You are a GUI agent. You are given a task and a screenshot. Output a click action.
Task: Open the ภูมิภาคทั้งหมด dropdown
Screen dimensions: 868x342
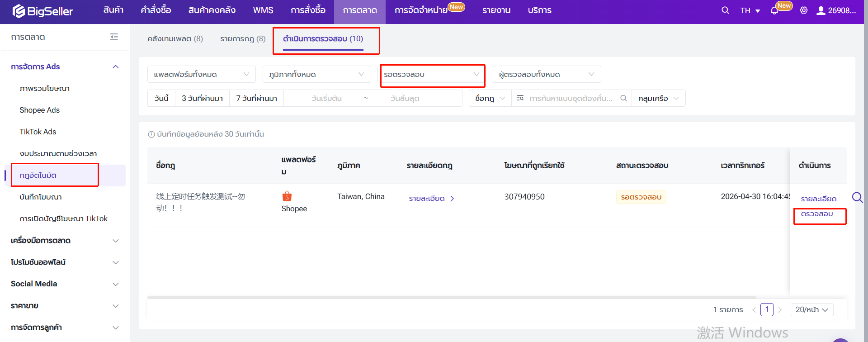pyautogui.click(x=316, y=74)
